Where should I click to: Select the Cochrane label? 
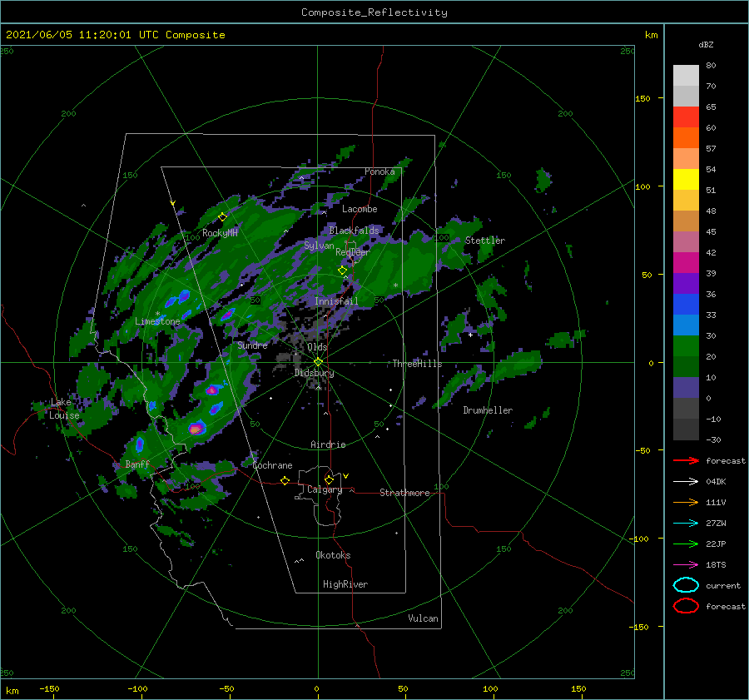tap(272, 465)
